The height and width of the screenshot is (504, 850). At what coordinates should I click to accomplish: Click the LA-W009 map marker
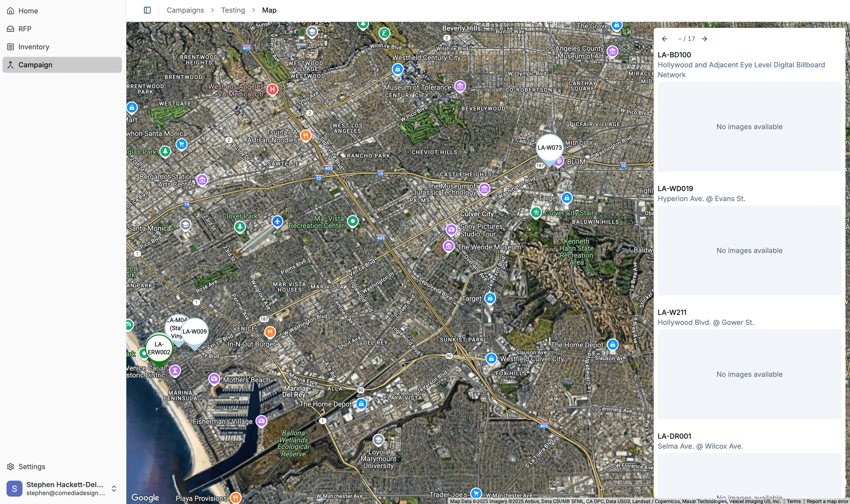[x=195, y=332]
